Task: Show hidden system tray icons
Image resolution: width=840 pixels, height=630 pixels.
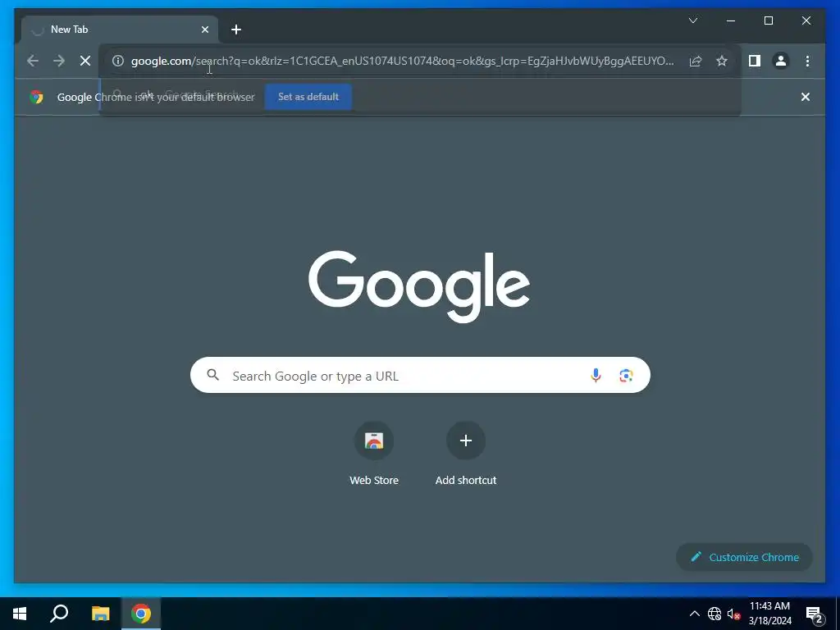Action: pyautogui.click(x=694, y=614)
